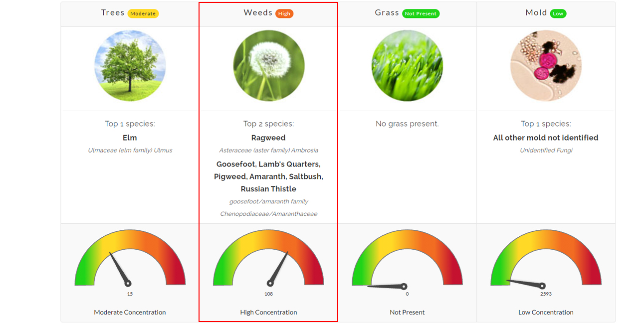Screen dimensions: 644x324
Task: Select the highlighted Weeds panel outlined in red
Action: 268,162
